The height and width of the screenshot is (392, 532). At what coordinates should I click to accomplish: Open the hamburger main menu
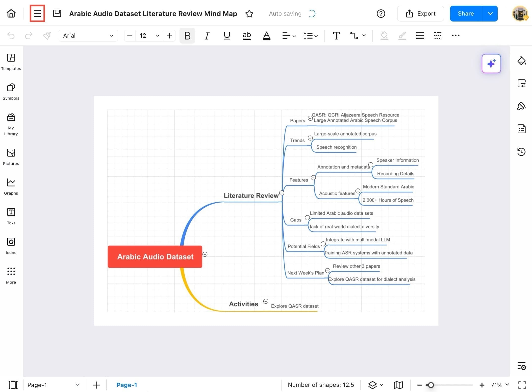pos(37,13)
